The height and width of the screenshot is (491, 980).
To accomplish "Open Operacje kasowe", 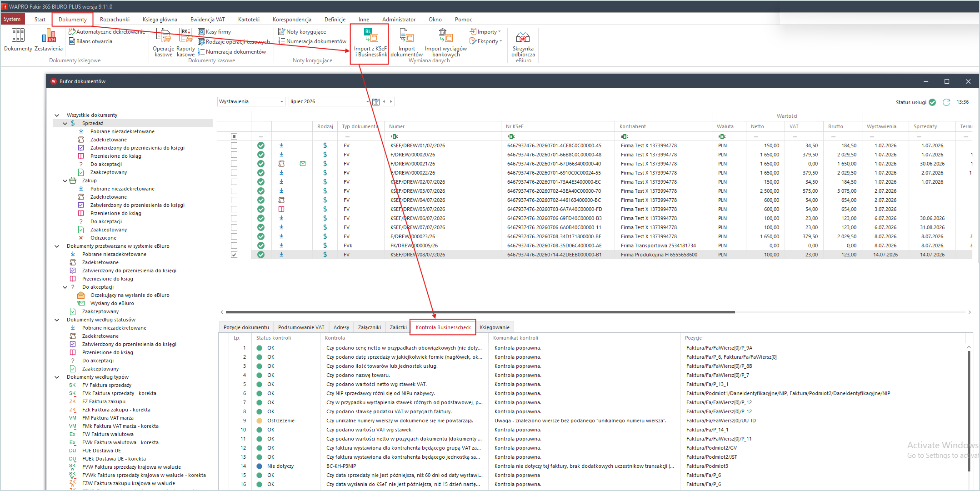I will 164,42.
